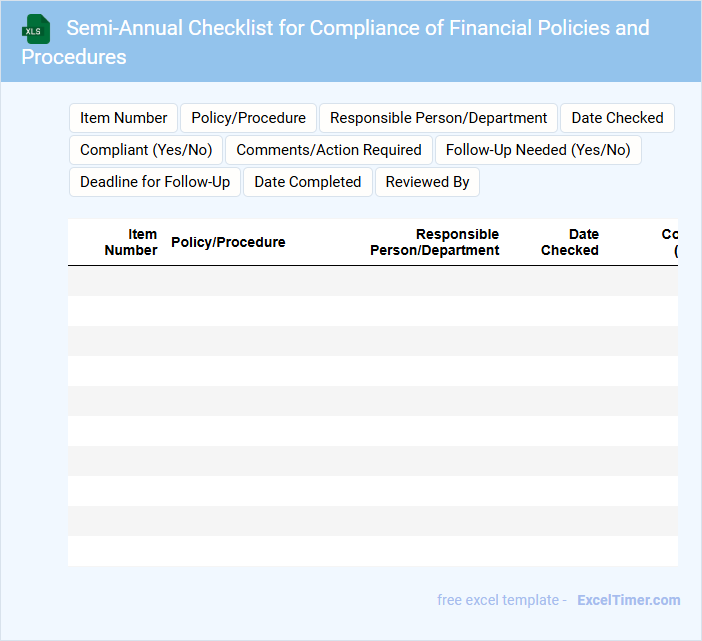Click the Follow-Up Needed (Yes/No) tag
The height and width of the screenshot is (641, 702).
pos(538,150)
